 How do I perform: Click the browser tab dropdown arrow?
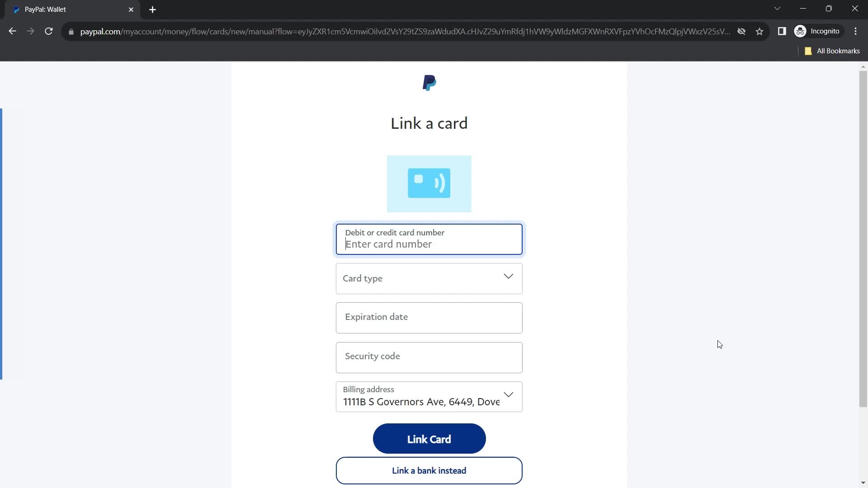pyautogui.click(x=777, y=8)
